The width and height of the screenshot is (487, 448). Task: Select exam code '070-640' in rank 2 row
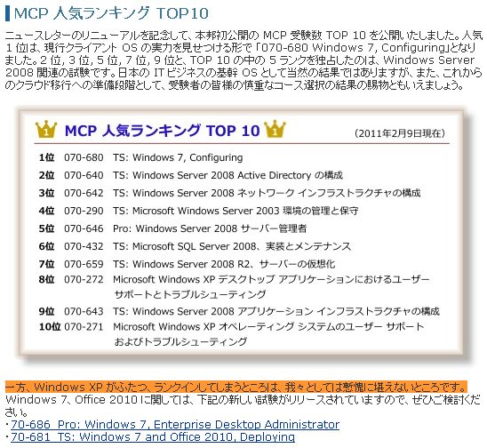click(x=84, y=175)
